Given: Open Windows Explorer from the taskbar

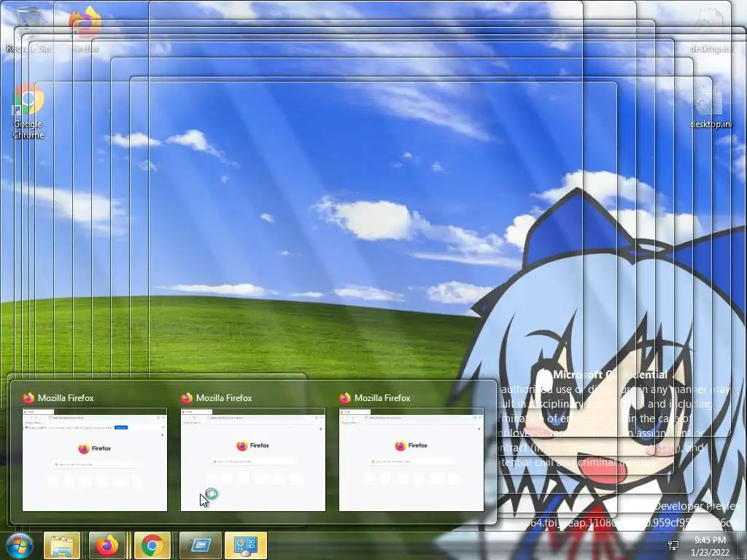Looking at the screenshot, I should click(62, 545).
